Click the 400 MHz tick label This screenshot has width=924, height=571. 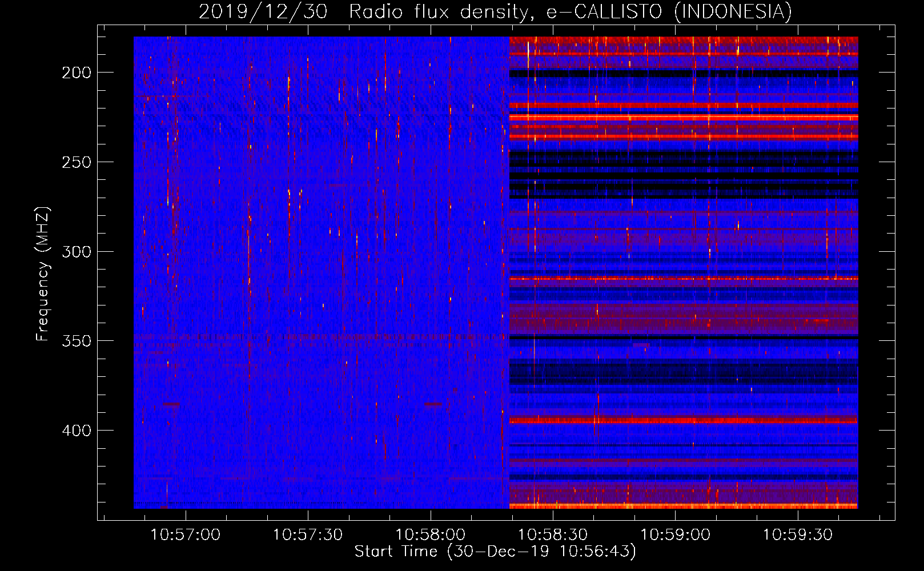pos(76,431)
